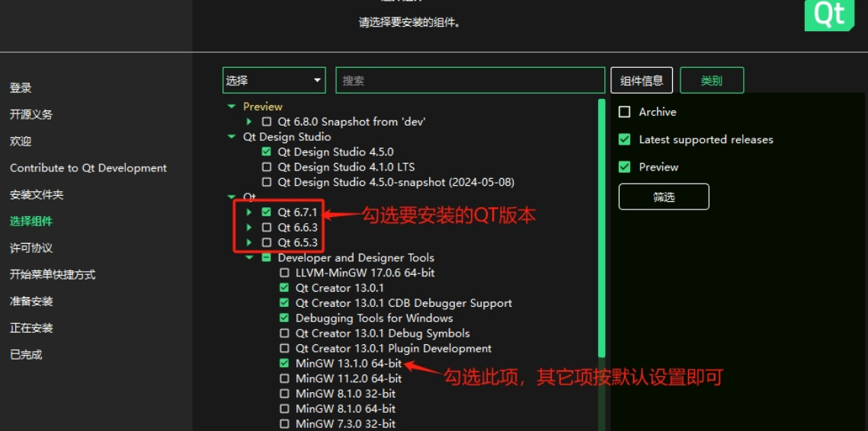The height and width of the screenshot is (431, 868).
Task: Check LLVM-MinGW 17.0.6 64-bit
Action: (284, 272)
